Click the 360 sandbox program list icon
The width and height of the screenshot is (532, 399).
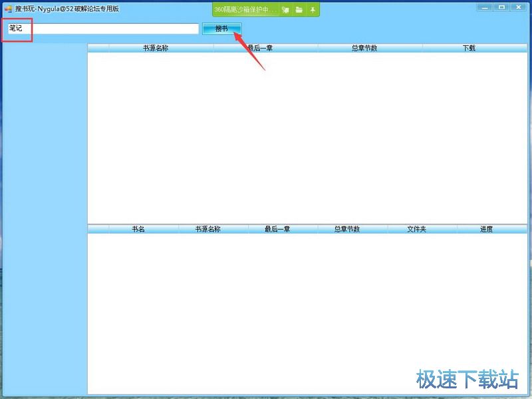coord(285,10)
